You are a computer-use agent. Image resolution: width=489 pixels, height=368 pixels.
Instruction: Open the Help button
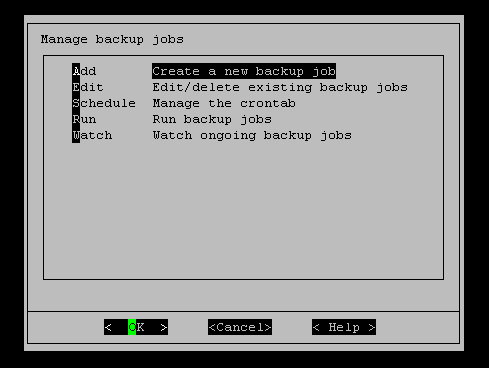[x=344, y=327]
